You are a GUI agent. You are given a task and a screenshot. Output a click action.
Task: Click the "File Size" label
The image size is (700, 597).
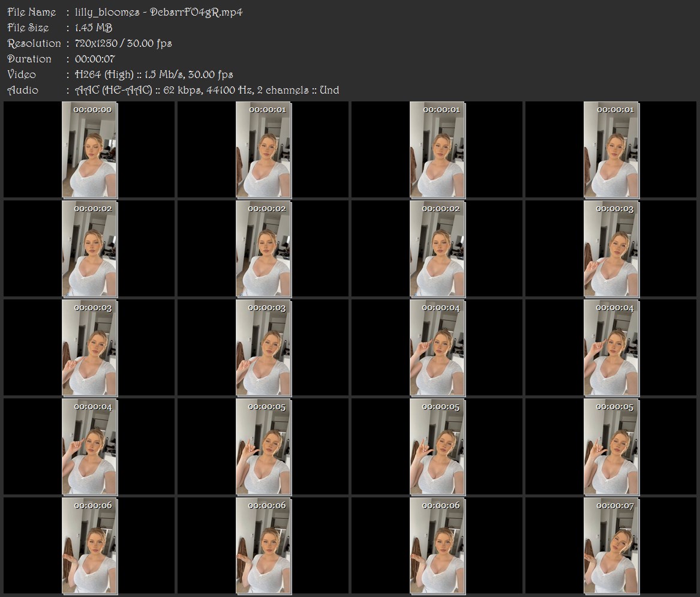pos(28,28)
